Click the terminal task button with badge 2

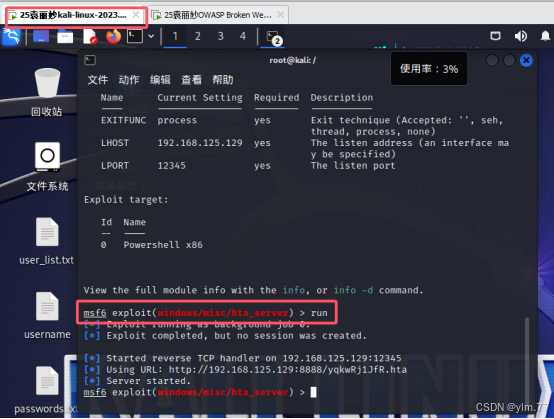click(273, 37)
